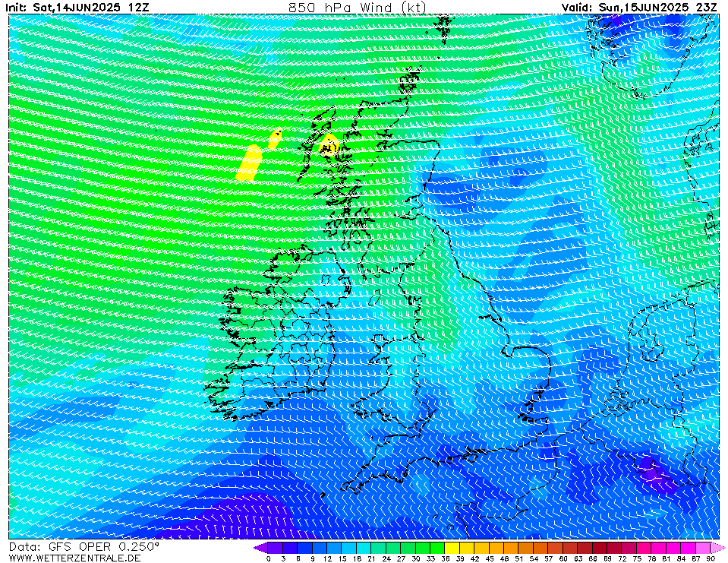Click the bright green swatch between 33 and 36
The height and width of the screenshot is (563, 728).
[437, 548]
